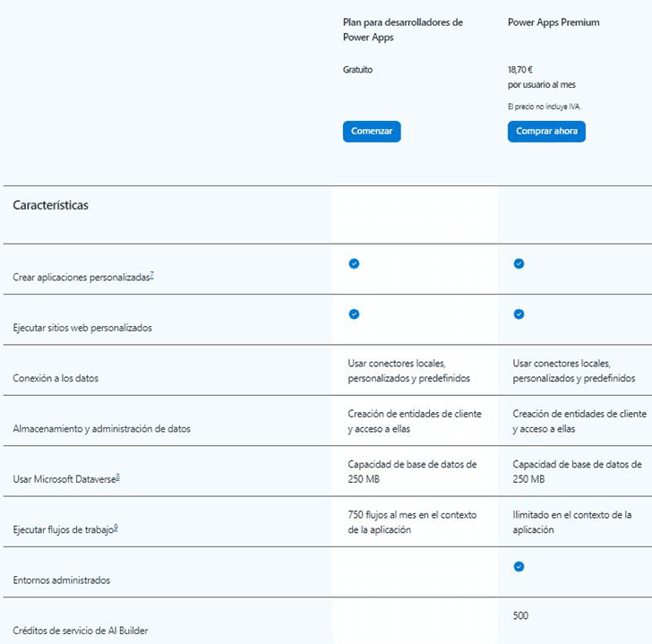Screen dimensions: 652x644
Task: Click the 'Ilimitado en el contexto' cell
Action: (x=572, y=522)
